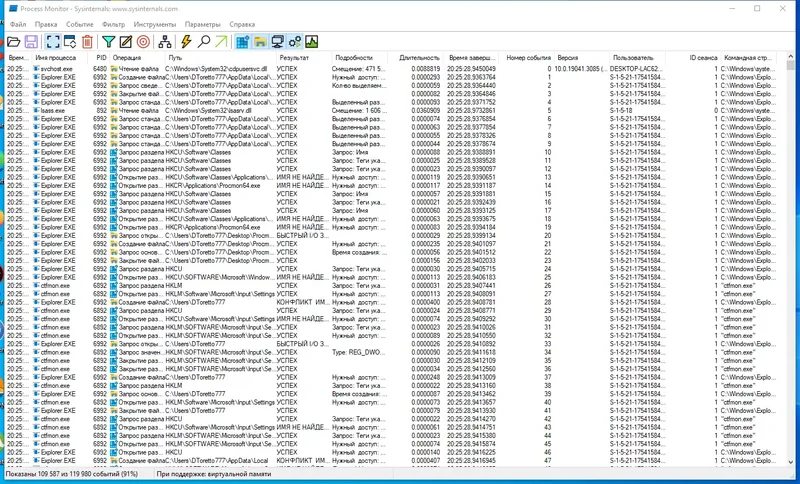The width and height of the screenshot is (800, 484).
Task: Click the target icon to include a process from window
Action: 144,42
